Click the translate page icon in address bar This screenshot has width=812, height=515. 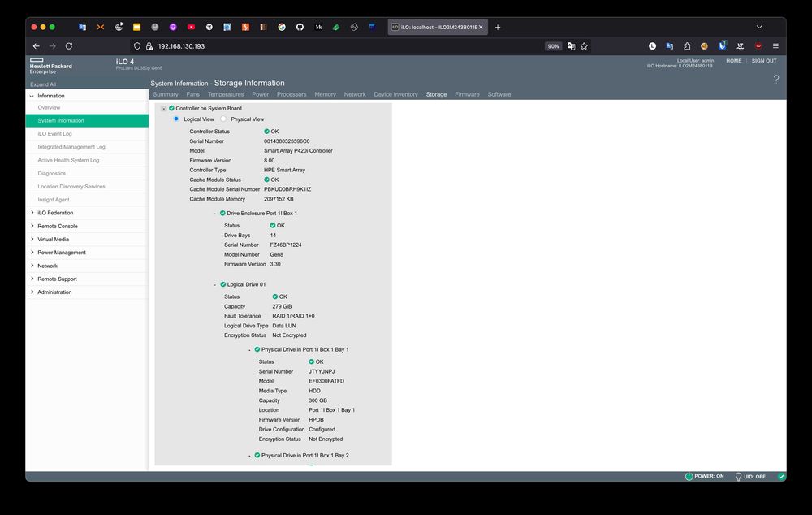pos(571,46)
